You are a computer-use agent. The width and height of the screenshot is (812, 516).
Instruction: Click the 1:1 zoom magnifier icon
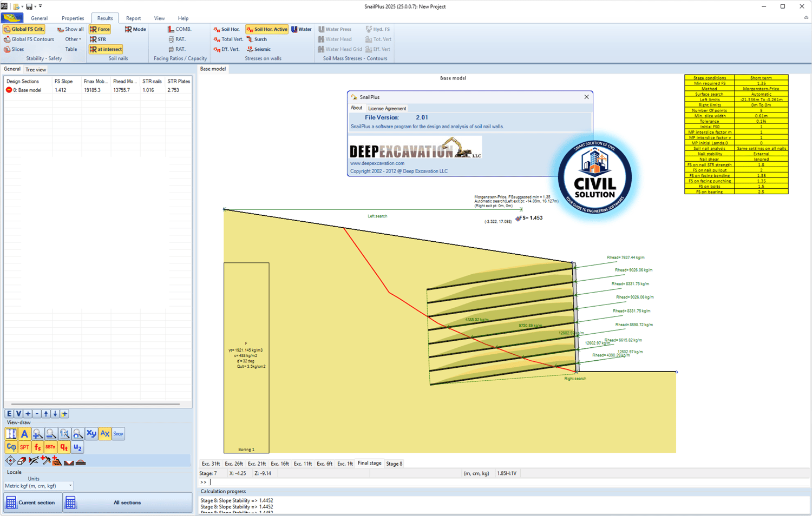(x=64, y=434)
